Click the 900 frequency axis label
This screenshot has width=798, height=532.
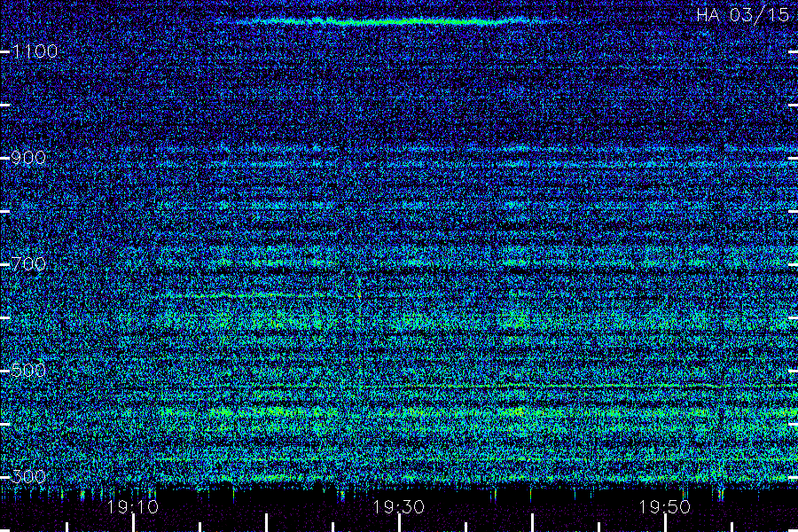(x=28, y=158)
